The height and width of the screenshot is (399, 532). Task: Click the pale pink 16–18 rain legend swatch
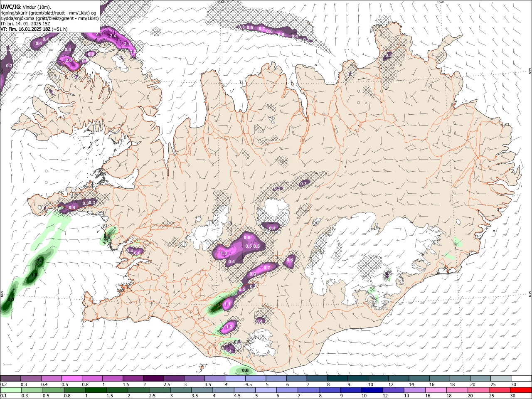(436, 390)
